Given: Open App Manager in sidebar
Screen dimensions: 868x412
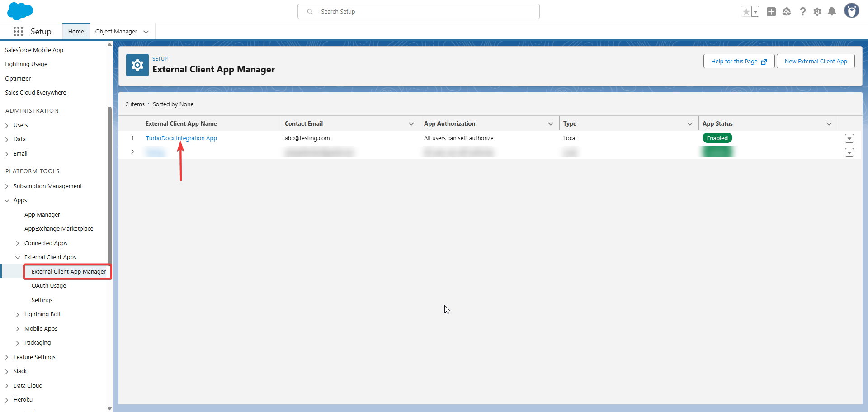Looking at the screenshot, I should [42, 214].
